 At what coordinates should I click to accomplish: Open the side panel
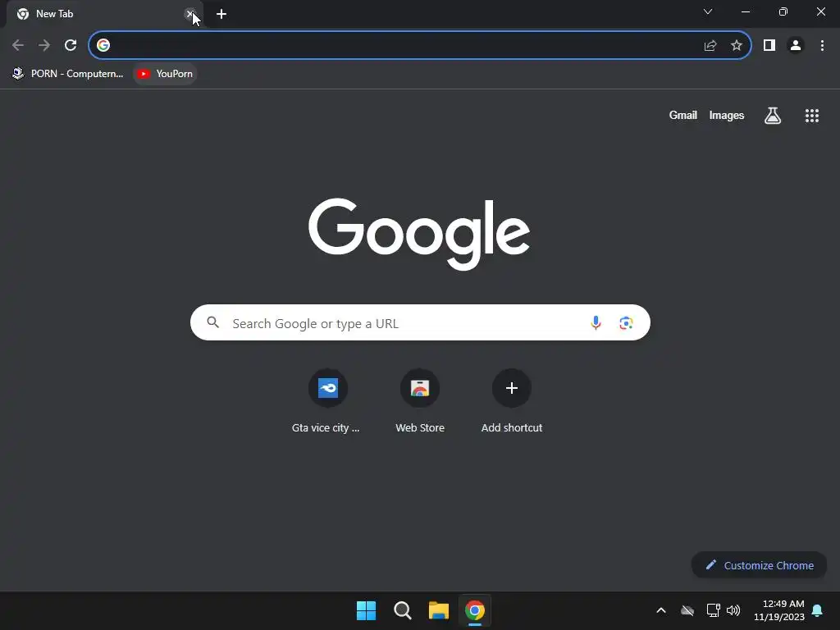769,46
